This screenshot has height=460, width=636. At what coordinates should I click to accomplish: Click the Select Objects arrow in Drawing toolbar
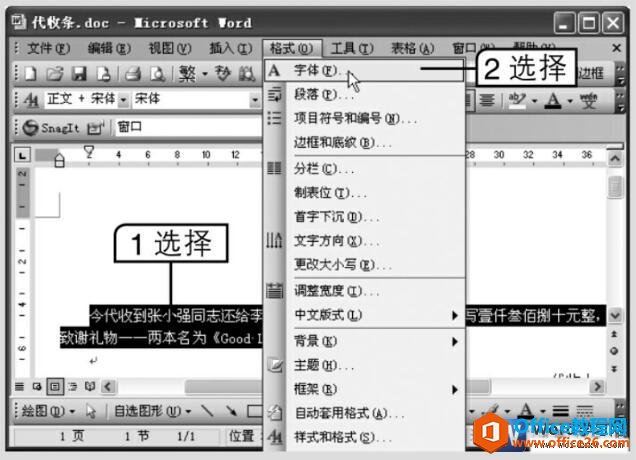coord(91,411)
